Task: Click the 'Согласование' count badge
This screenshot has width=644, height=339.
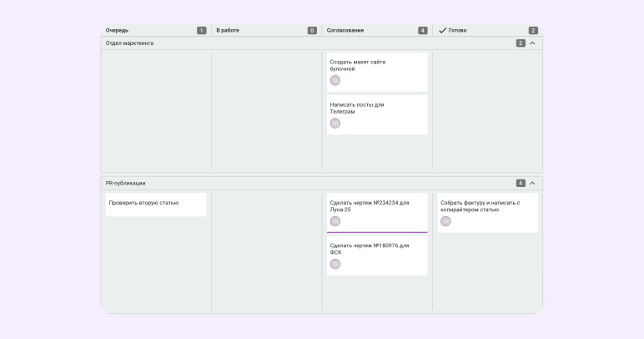Action: click(x=422, y=30)
